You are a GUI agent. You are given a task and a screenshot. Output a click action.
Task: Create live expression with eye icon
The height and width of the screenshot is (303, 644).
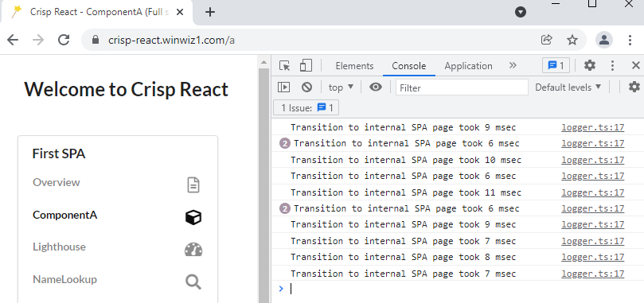[376, 87]
